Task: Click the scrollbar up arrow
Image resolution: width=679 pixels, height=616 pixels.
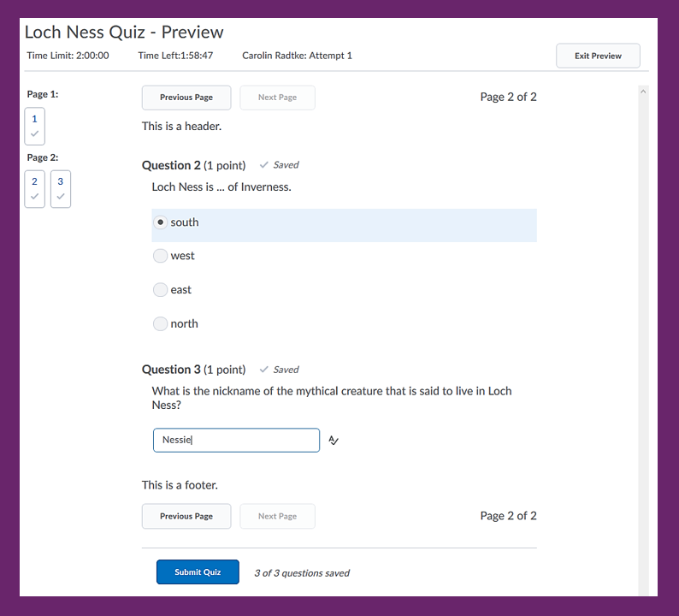Action: [643, 92]
